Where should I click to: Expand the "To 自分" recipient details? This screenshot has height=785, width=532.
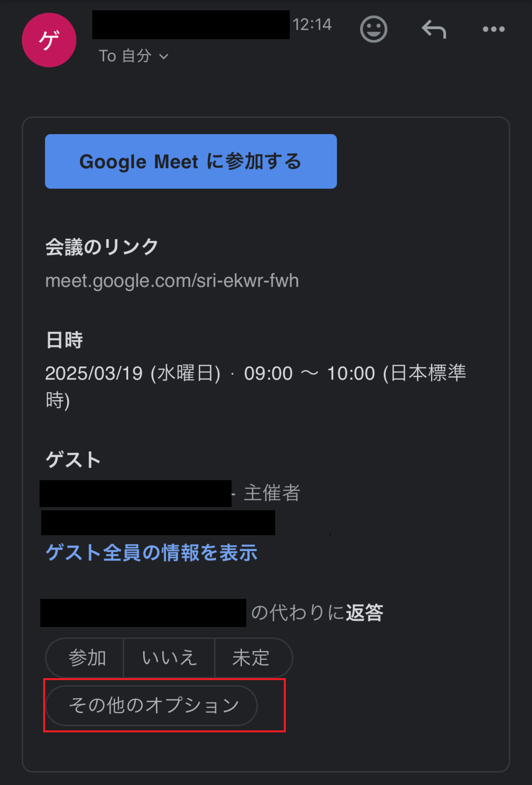133,56
